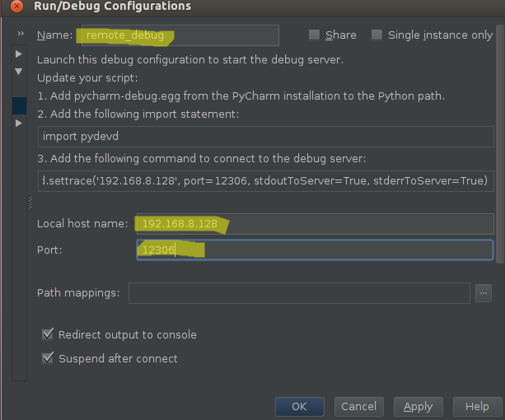Collapse the downward-pointing tree arrow in left panel
The width and height of the screenshot is (505, 420).
pyautogui.click(x=19, y=71)
